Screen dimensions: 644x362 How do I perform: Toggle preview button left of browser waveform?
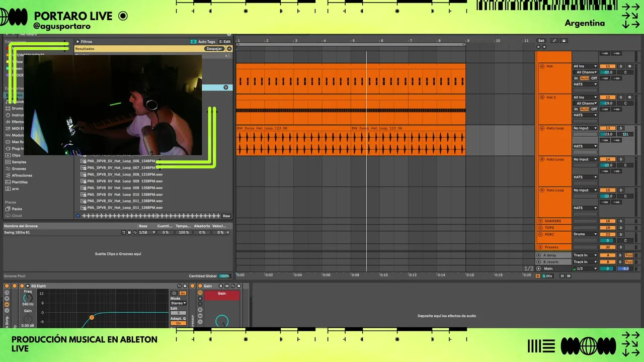78,216
